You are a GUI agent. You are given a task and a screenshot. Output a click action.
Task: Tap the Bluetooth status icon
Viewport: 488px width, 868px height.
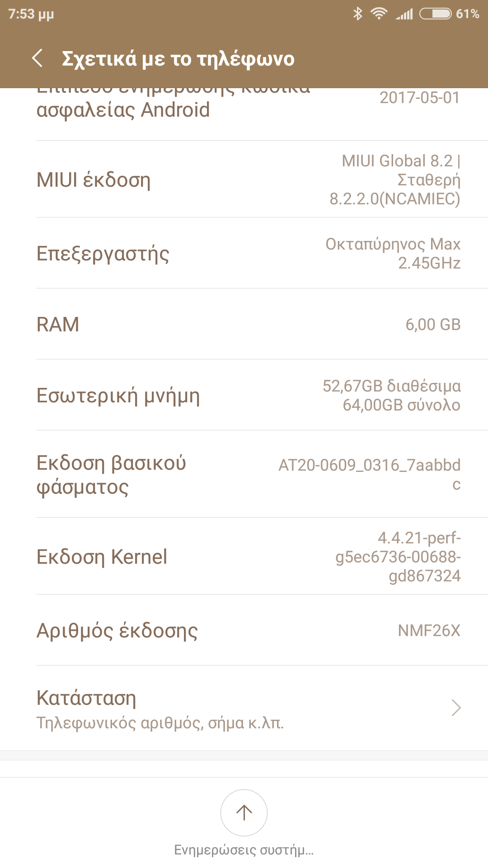(x=358, y=14)
